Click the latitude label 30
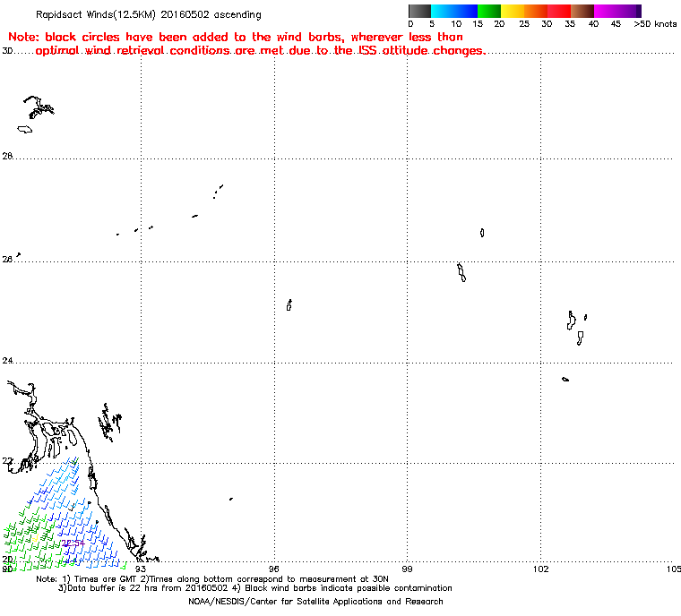This screenshot has width=681, height=616. (7, 51)
